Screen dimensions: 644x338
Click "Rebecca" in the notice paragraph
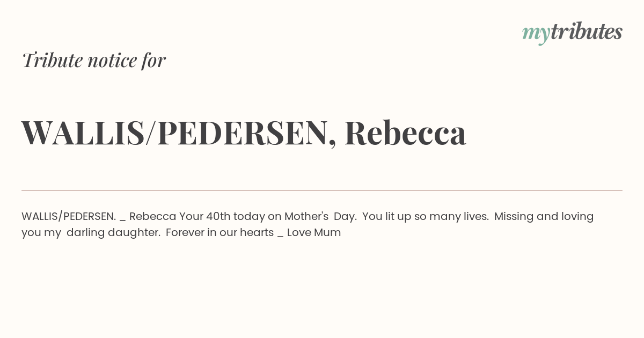(x=152, y=217)
